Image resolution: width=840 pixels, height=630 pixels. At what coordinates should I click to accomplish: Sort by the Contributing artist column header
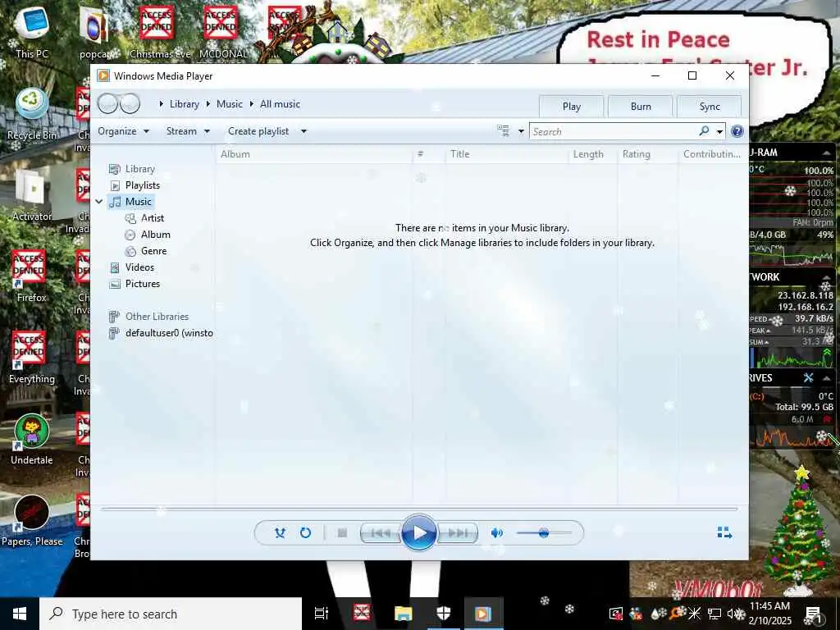pyautogui.click(x=713, y=154)
